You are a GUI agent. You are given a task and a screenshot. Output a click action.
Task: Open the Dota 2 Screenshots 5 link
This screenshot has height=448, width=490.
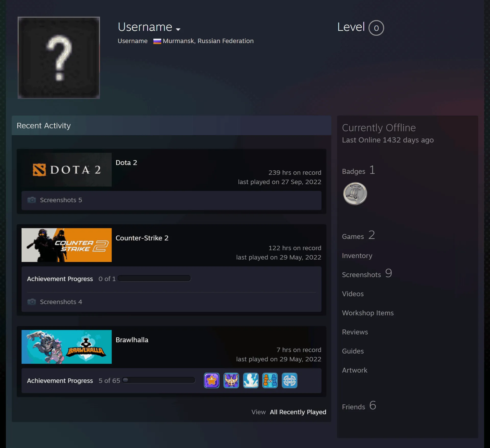pos(61,200)
